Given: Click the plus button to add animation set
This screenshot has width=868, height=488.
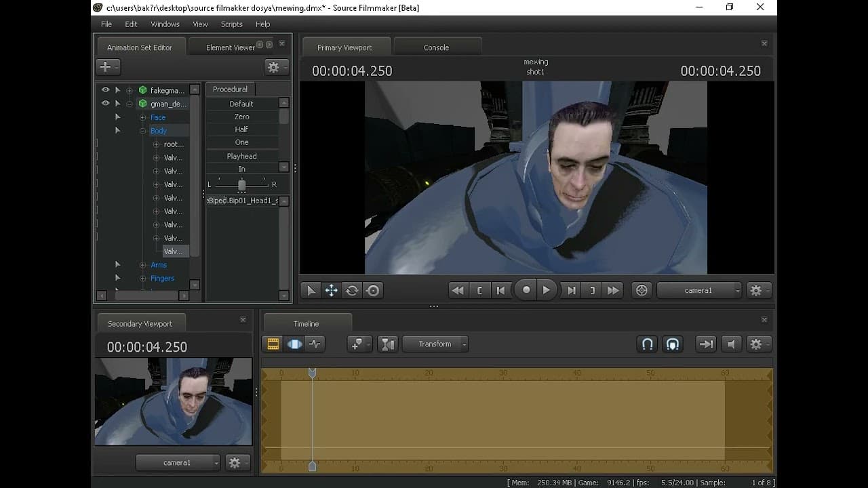Looking at the screenshot, I should (x=108, y=66).
